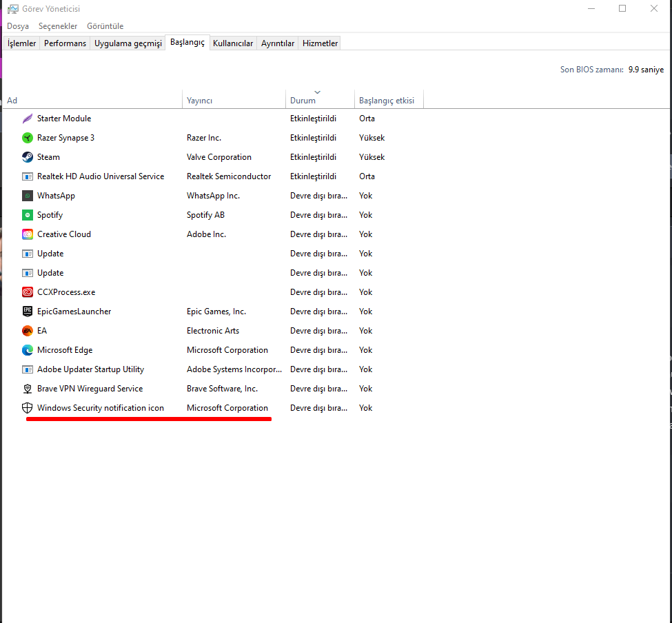Viewport: 672px width, 623px height.
Task: Select the CCXProcess.exe entry name
Action: point(66,292)
